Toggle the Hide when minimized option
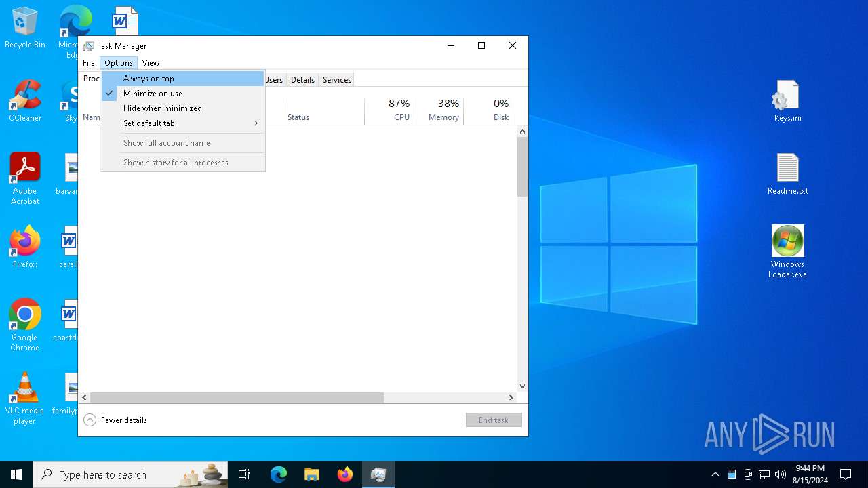This screenshot has height=488, width=868. (182, 108)
